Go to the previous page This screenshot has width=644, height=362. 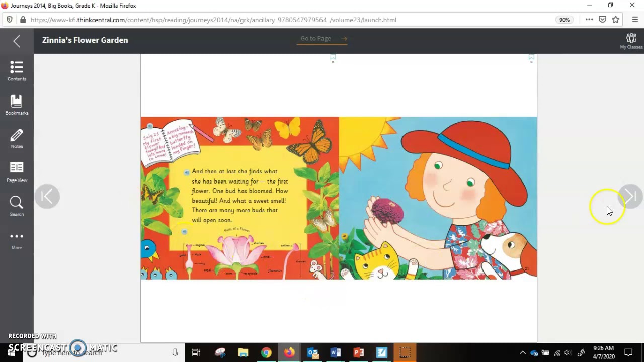click(47, 197)
